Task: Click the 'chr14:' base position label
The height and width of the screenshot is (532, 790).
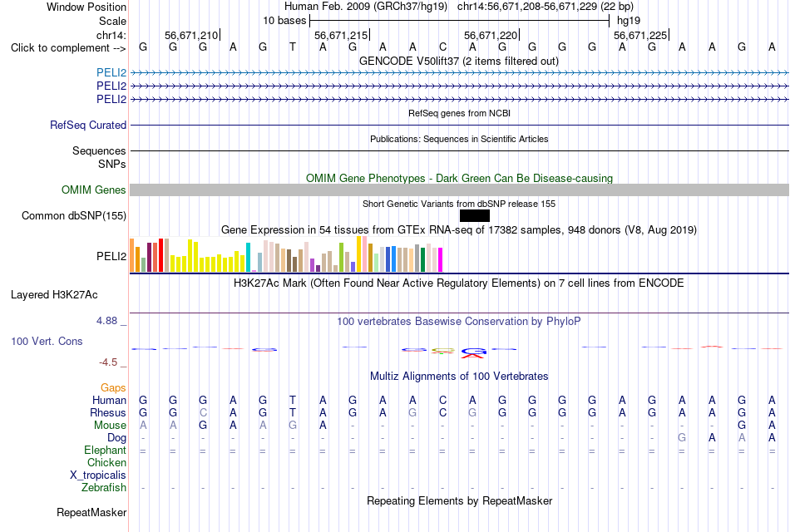Action: (111, 35)
